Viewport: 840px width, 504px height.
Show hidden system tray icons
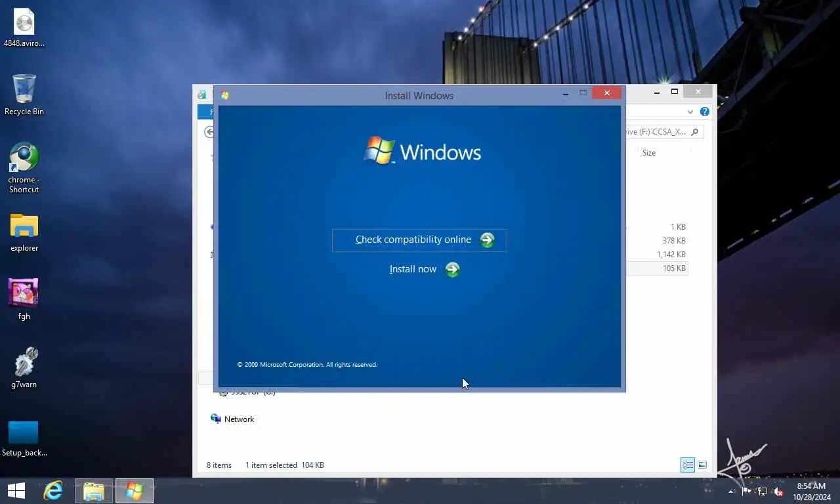[x=732, y=491]
